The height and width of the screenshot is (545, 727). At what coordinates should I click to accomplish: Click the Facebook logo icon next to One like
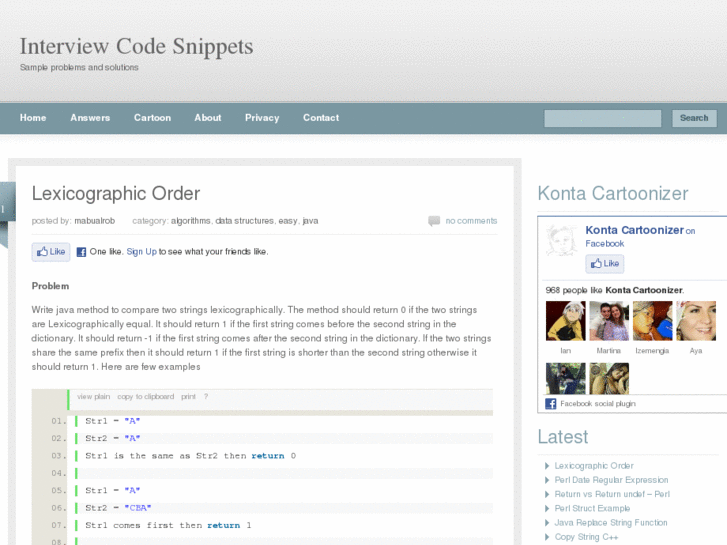[81, 252]
